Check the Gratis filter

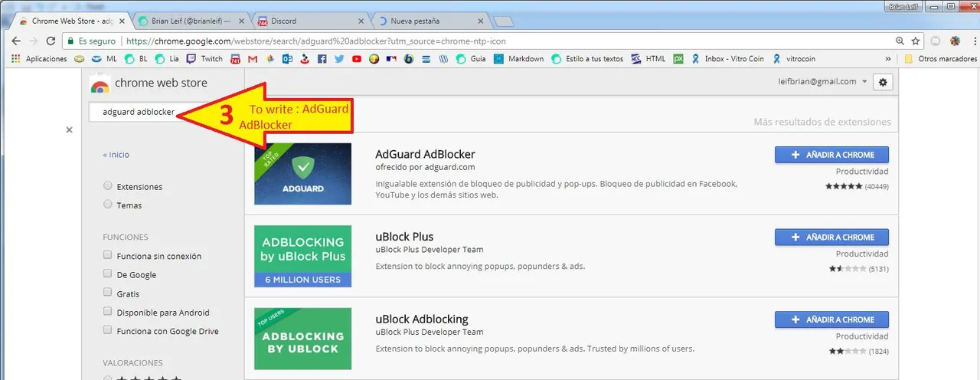[108, 293]
